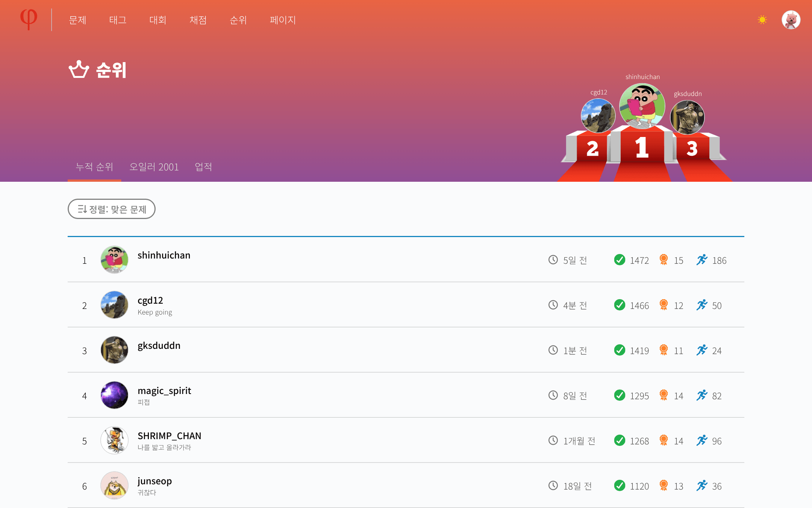Click green check icon next to 1295
This screenshot has width=812, height=508.
tap(620, 395)
